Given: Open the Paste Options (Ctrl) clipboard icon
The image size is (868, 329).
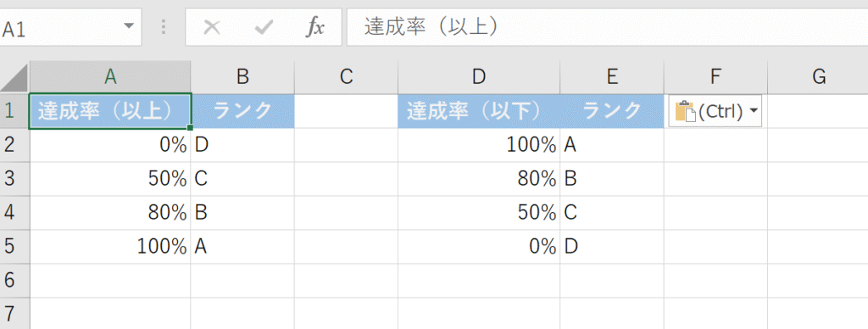Looking at the screenshot, I should [x=684, y=111].
